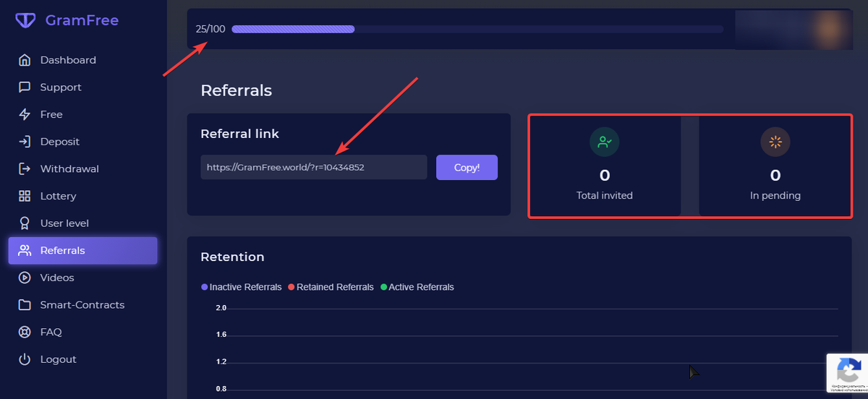Click the Total invited user-check icon
The height and width of the screenshot is (399, 868).
click(605, 142)
